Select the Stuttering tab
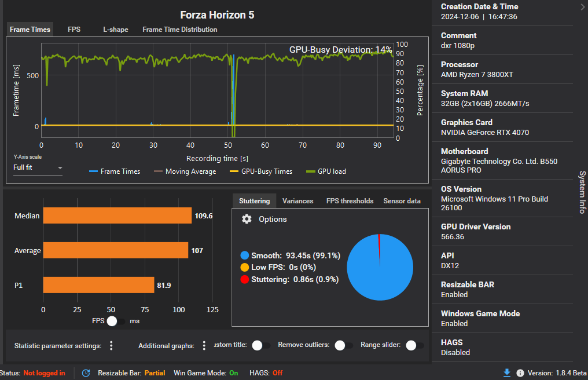Screen dimensions: 588x380 [254, 201]
